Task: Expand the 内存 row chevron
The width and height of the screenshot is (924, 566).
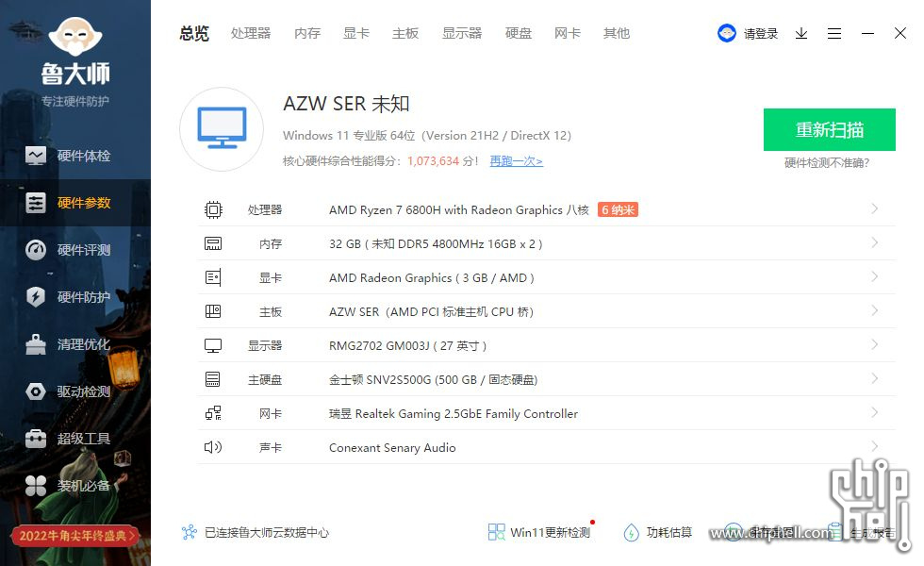Action: tap(875, 242)
